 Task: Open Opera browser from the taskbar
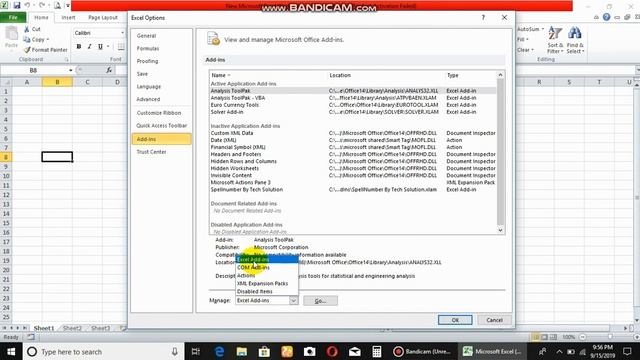332,351
